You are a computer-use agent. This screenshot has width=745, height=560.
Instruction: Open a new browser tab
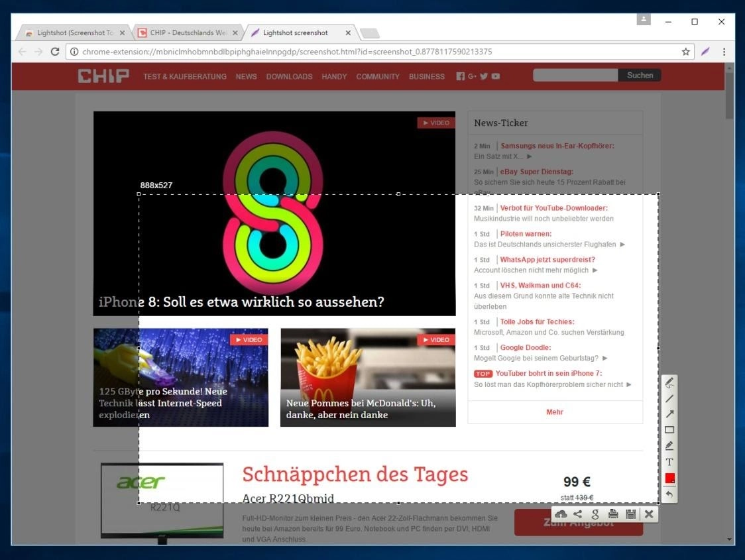370,32
